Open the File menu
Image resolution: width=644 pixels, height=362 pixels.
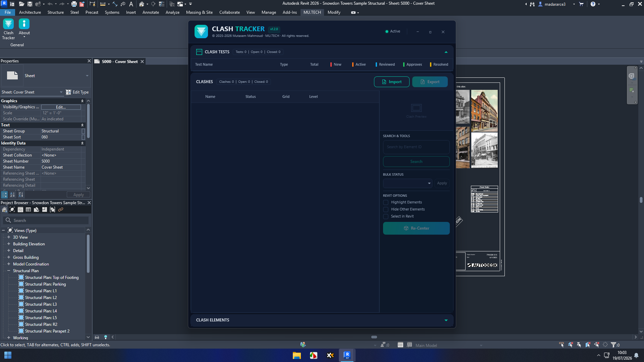point(8,12)
